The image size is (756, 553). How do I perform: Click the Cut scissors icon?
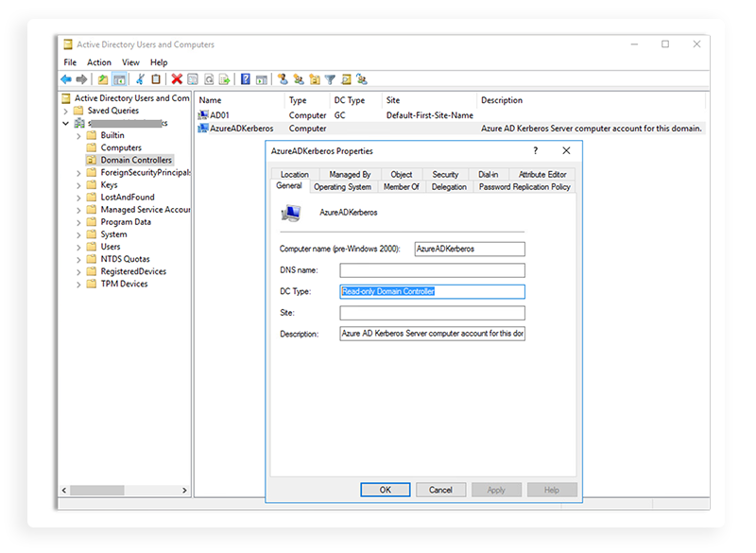click(140, 79)
